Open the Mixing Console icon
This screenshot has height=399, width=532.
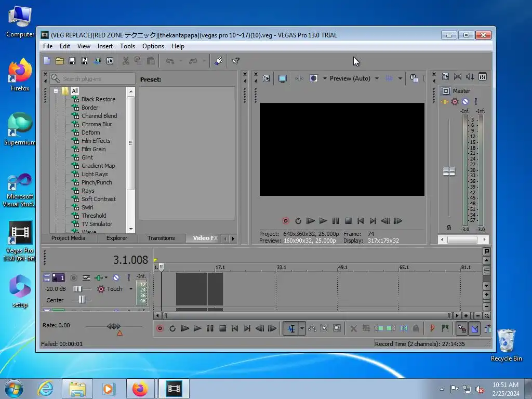pos(483,77)
